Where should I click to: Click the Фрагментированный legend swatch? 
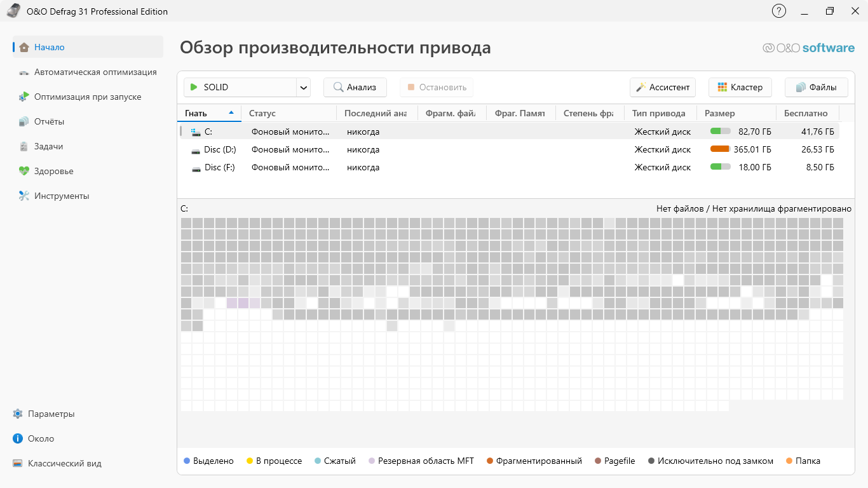coord(490,461)
